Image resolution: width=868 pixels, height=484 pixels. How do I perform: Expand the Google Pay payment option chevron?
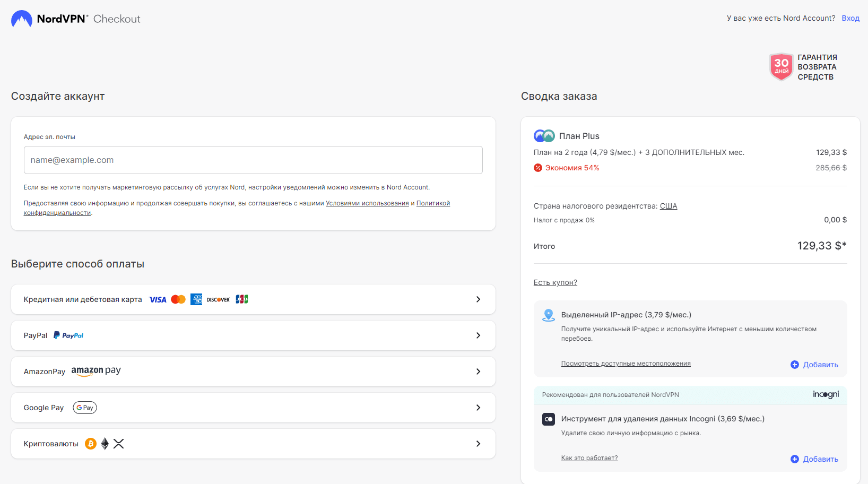click(x=478, y=408)
